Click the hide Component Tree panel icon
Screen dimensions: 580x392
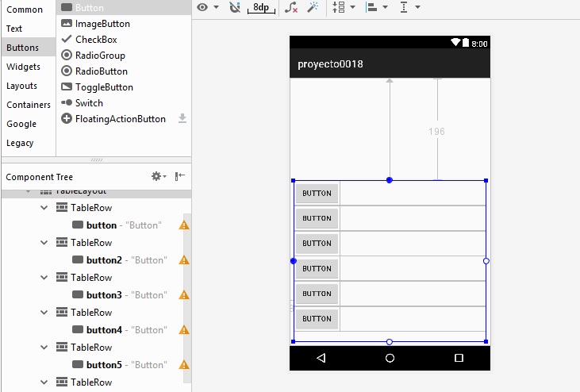pos(180,176)
